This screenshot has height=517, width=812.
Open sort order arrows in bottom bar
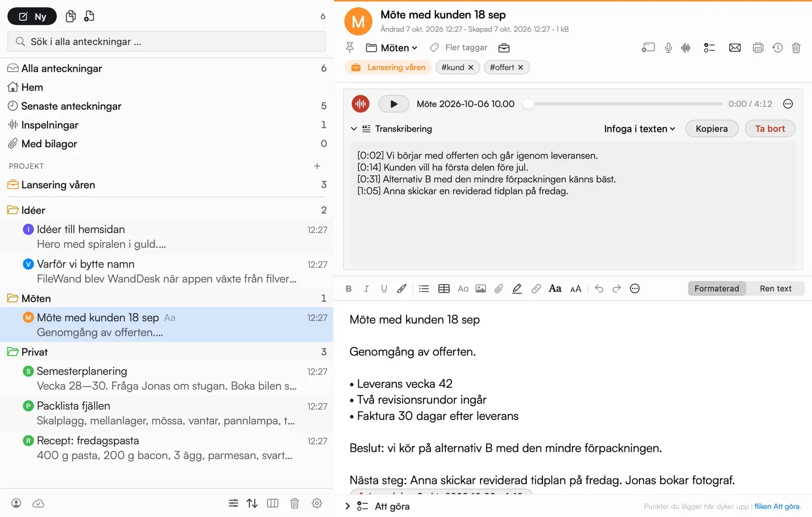tap(252, 503)
